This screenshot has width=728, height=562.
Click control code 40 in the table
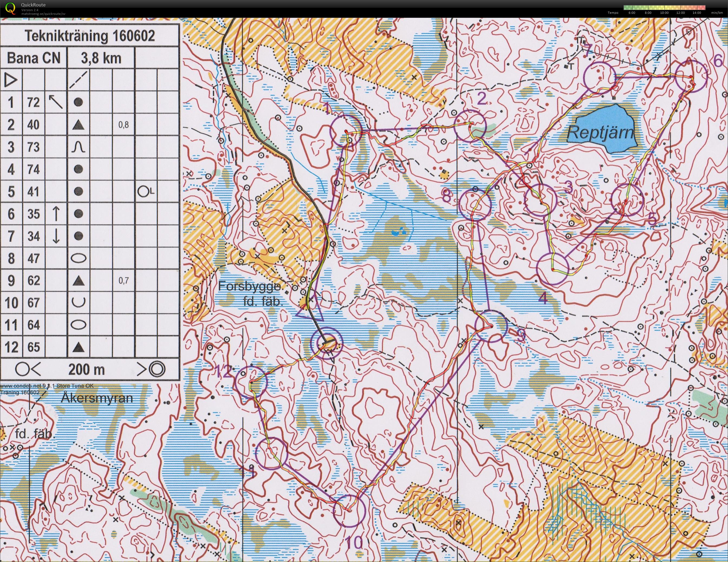[33, 125]
